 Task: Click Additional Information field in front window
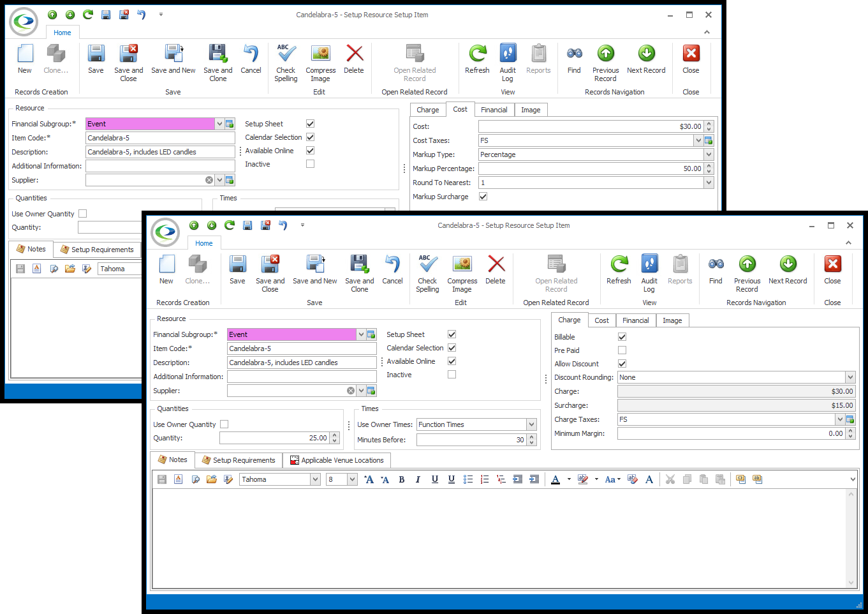(x=302, y=377)
